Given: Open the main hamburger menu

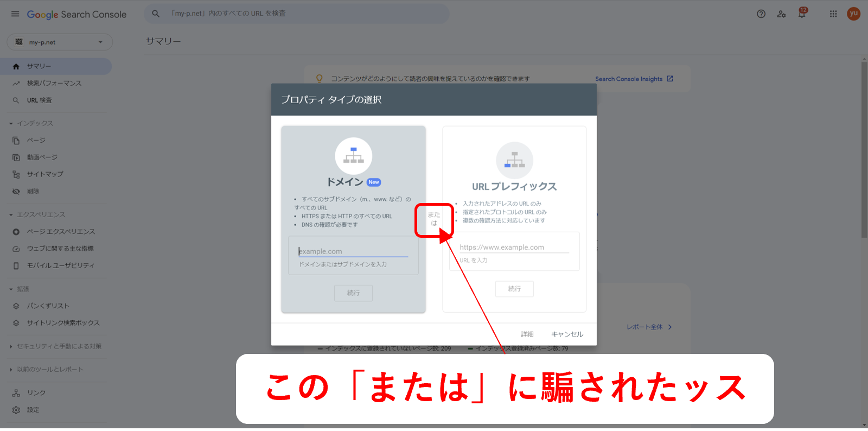Looking at the screenshot, I should 15,14.
